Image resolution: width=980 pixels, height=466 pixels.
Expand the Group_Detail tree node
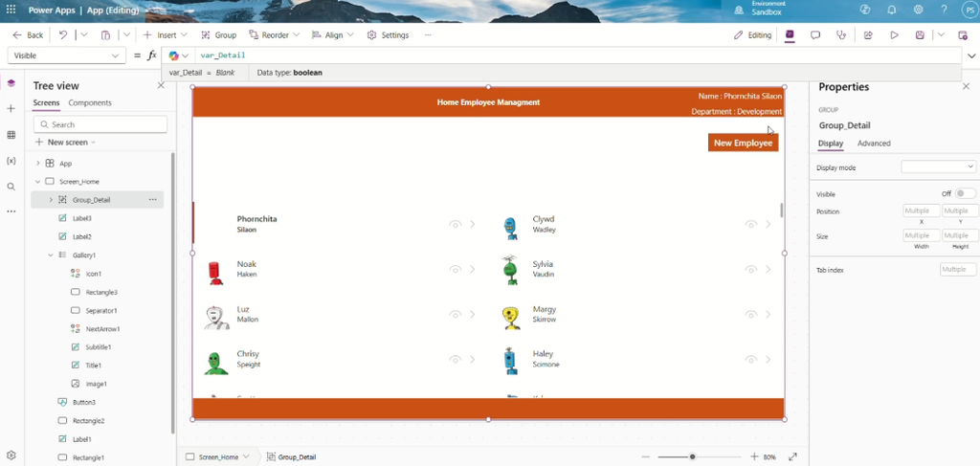pos(51,200)
